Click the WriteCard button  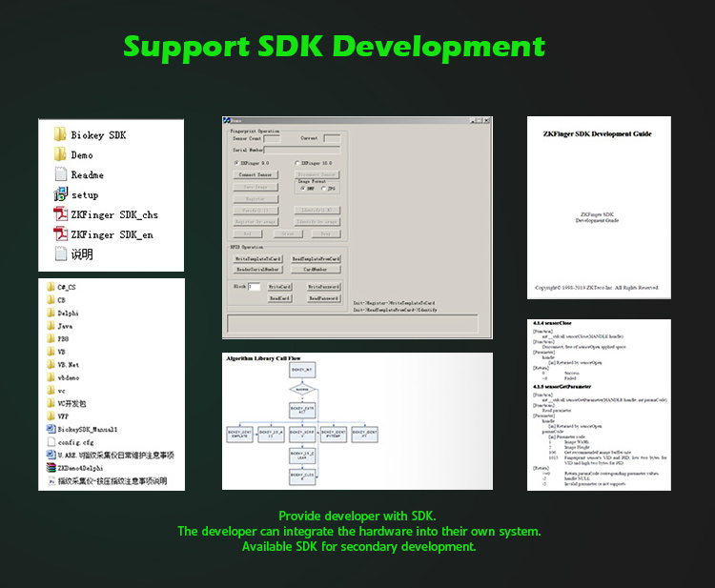click(280, 287)
